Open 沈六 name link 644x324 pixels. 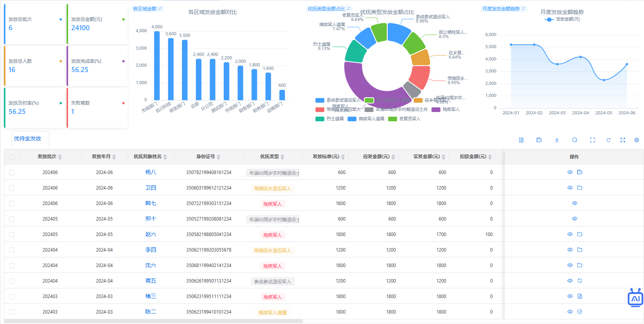151,265
